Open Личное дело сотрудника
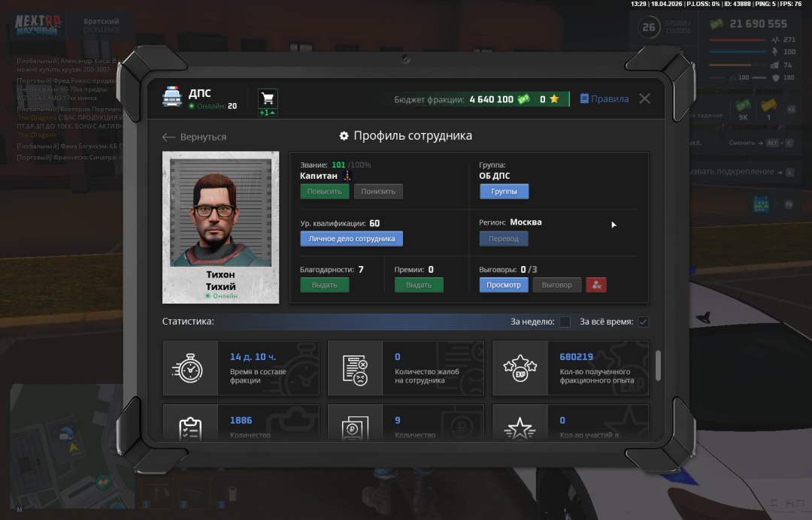812x520 pixels. [351, 238]
